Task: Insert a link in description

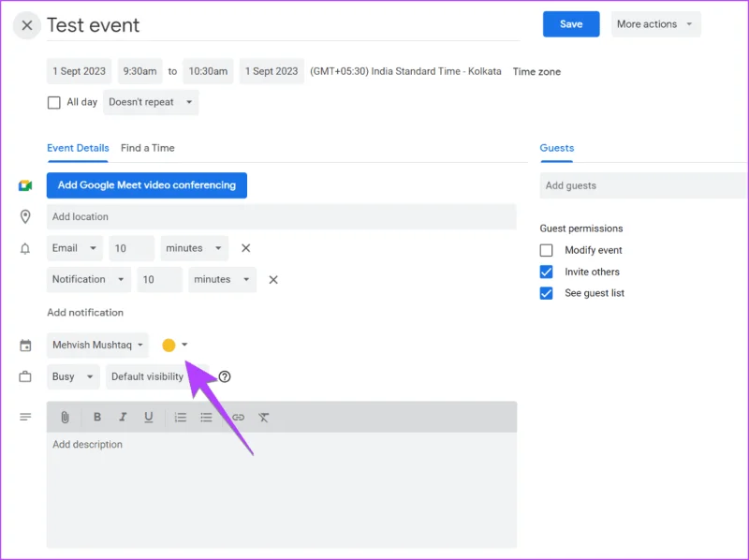Action: tap(238, 418)
